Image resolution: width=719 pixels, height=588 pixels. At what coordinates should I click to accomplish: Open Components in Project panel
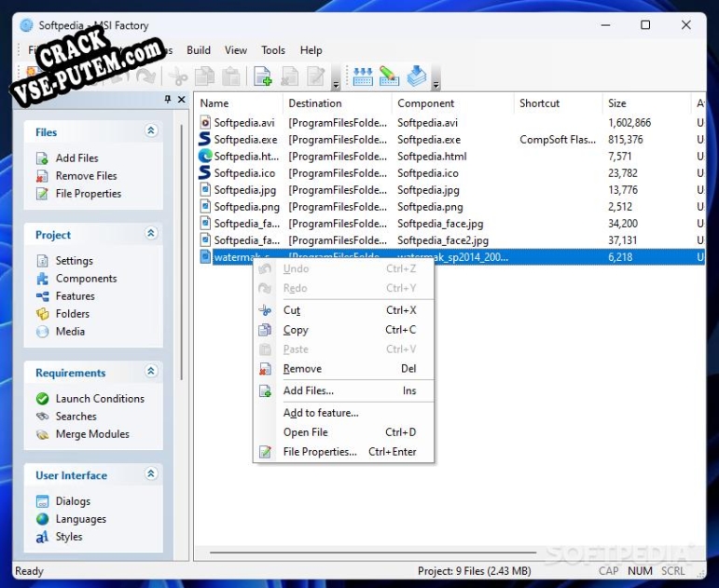click(86, 279)
